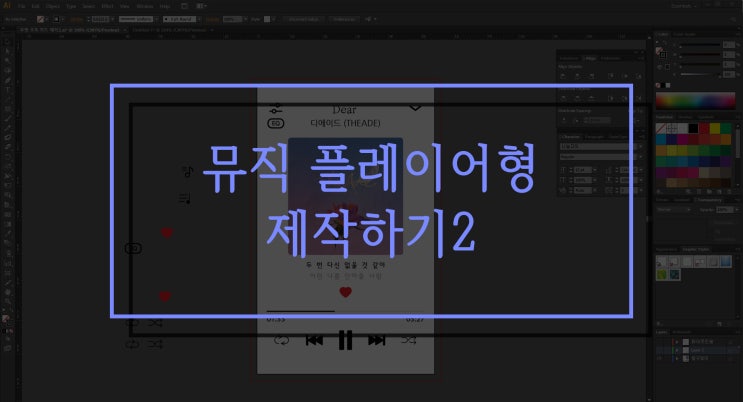Apply the yellow-green graphic style thumbnail

tap(661, 274)
